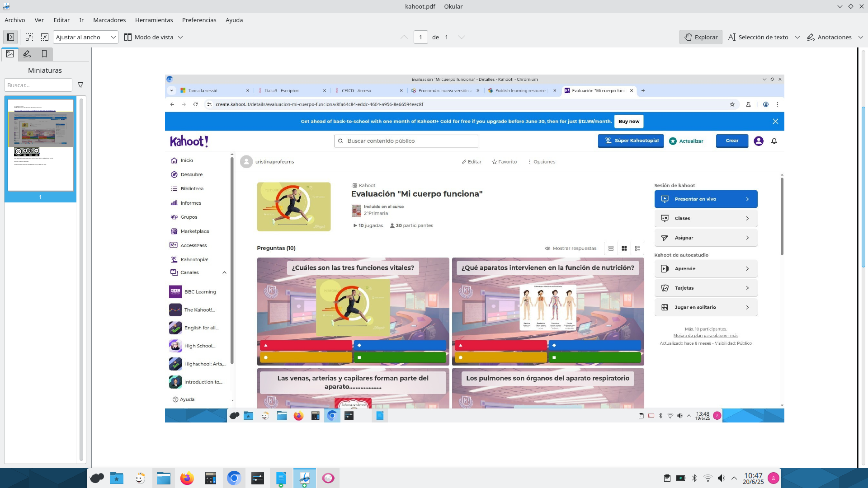The image size is (868, 488).
Task: Open the Ajustar al ancho zoom dropdown
Action: click(x=85, y=37)
